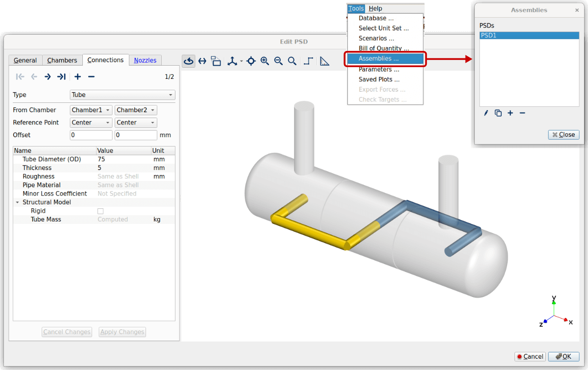Select the pan view tool
Image resolution: width=588 pixels, height=370 pixels.
[202, 61]
